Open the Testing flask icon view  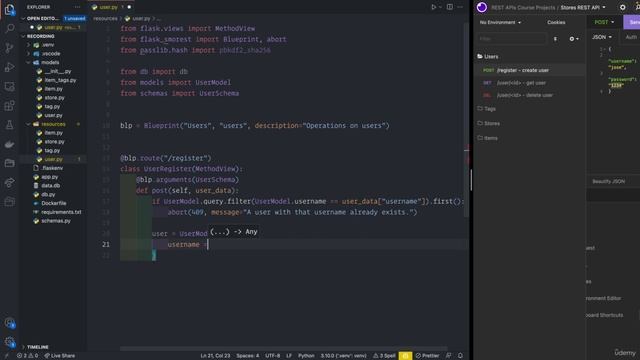coord(9,125)
